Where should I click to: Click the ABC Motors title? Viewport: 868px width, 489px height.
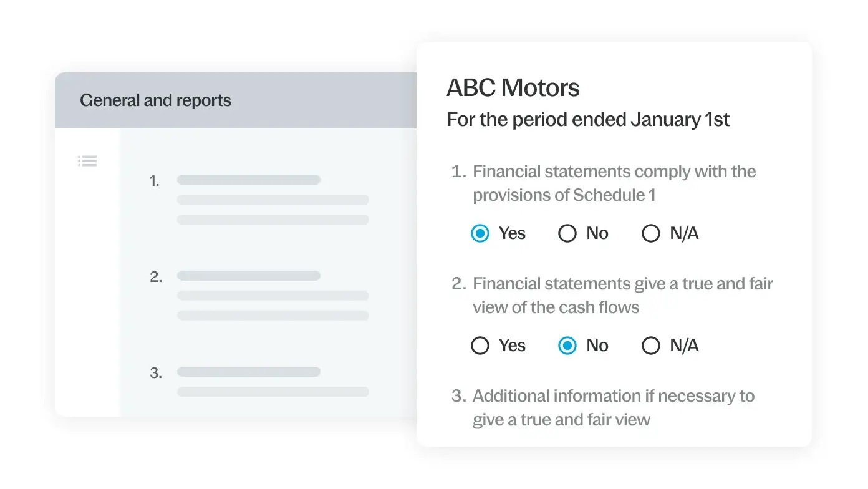pyautogui.click(x=513, y=88)
